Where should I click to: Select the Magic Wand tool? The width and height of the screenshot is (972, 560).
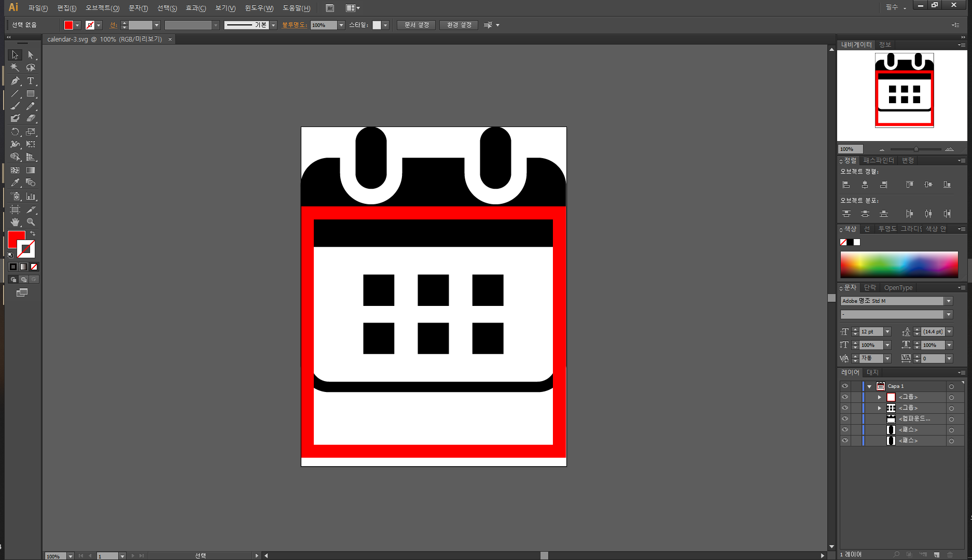15,67
